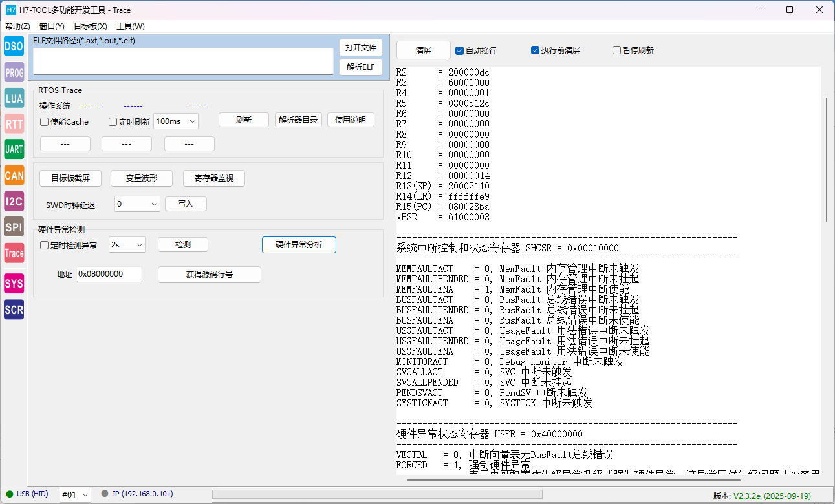835x504 pixels.
Task: Click the 寄存器监视 button
Action: (213, 178)
